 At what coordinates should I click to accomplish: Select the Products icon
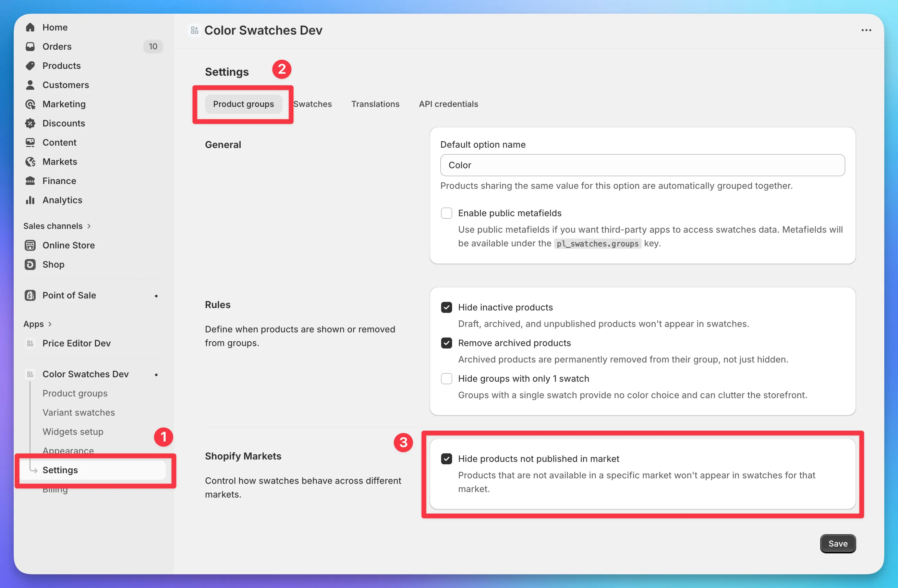(31, 66)
